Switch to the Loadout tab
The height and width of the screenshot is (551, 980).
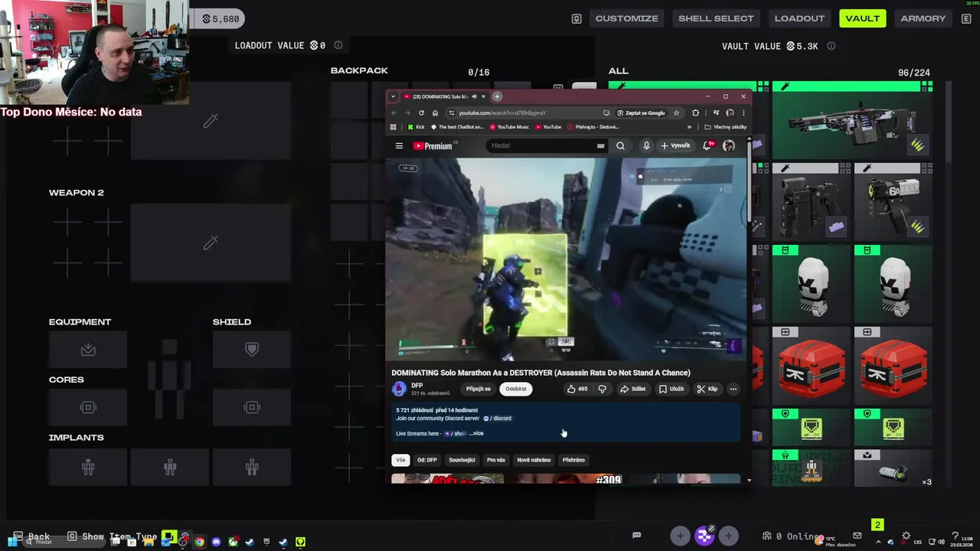tap(799, 18)
